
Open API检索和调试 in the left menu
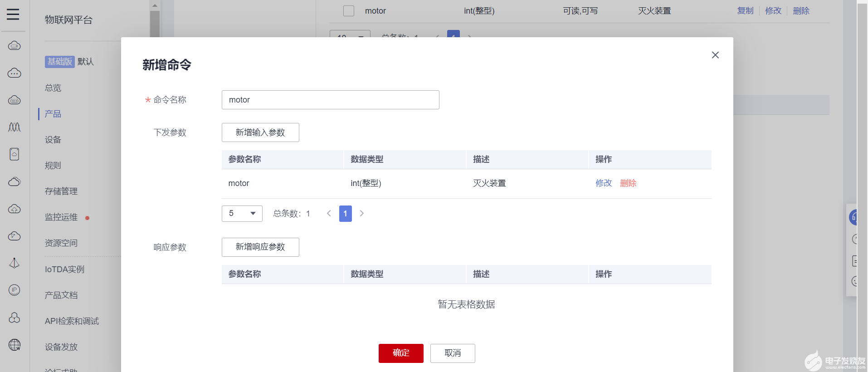[x=72, y=321]
